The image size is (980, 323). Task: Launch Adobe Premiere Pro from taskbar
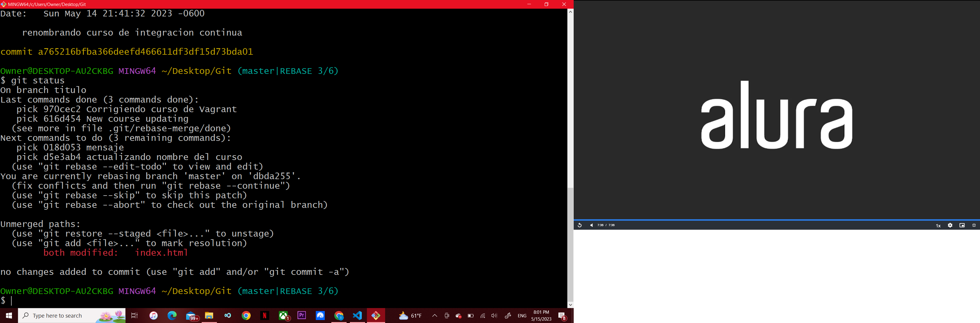[302, 316]
